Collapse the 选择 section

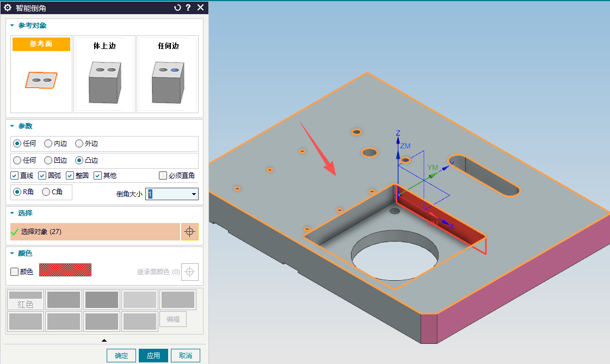click(12, 213)
